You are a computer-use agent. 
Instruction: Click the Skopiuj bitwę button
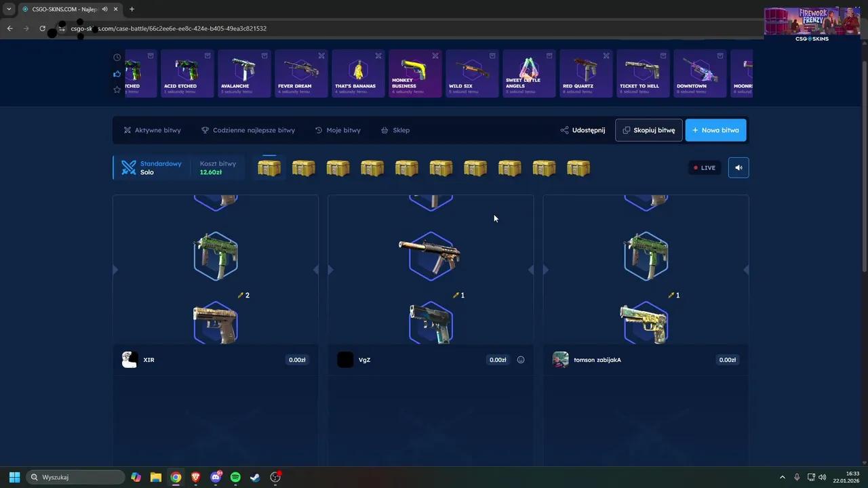pyautogui.click(x=648, y=130)
